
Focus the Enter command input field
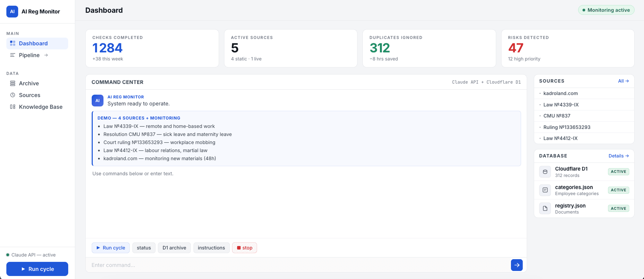tap(299, 265)
